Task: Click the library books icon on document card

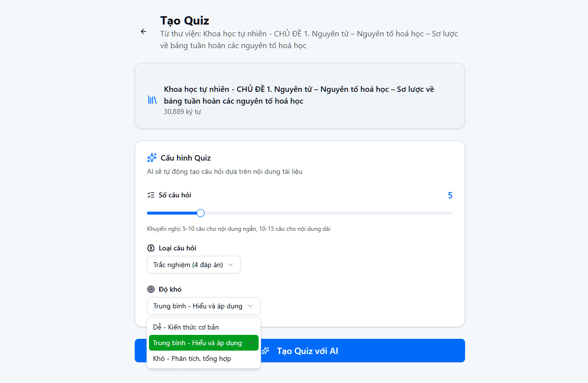Action: [x=152, y=100]
